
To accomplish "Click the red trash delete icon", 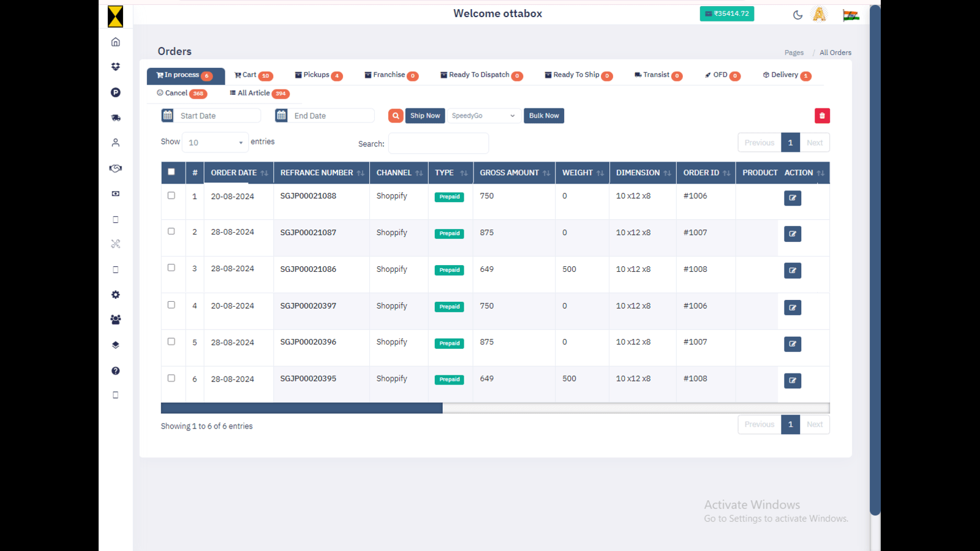I will [822, 115].
